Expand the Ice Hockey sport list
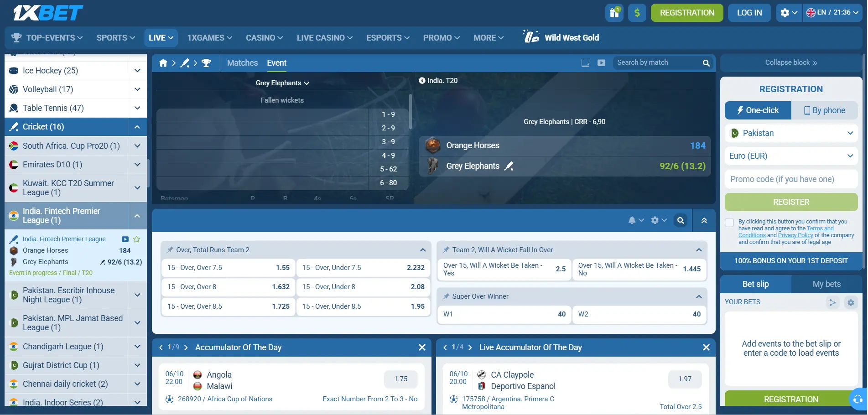Image resolution: width=868 pixels, height=415 pixels. point(137,71)
